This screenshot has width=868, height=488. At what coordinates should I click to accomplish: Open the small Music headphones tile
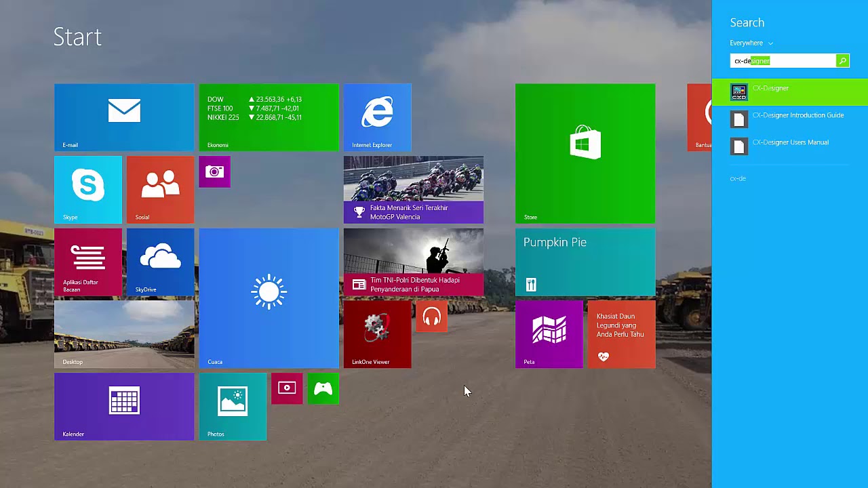[x=432, y=317]
